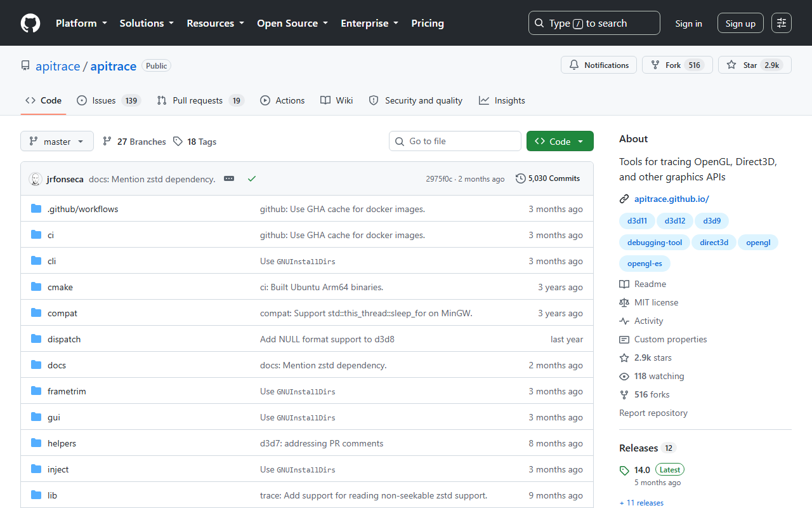Open the helpers folder
Screen dimensions: 812x508
[x=62, y=443]
